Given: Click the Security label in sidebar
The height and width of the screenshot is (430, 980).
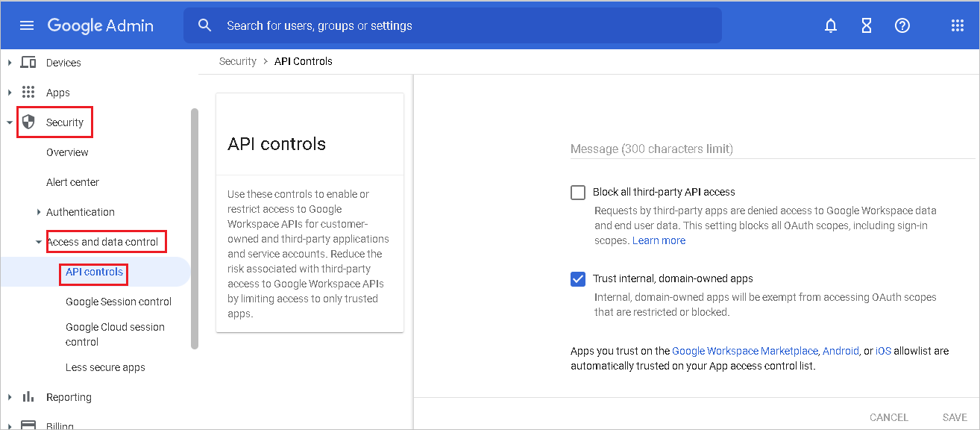Looking at the screenshot, I should [x=65, y=122].
